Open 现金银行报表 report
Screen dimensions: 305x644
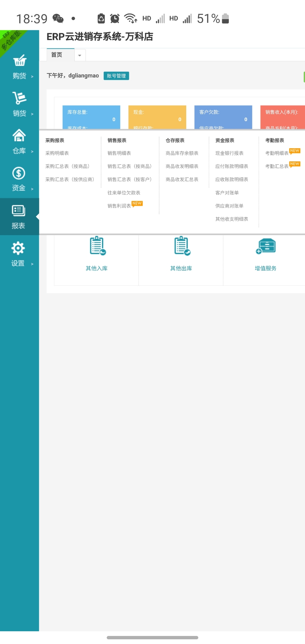tap(230, 153)
